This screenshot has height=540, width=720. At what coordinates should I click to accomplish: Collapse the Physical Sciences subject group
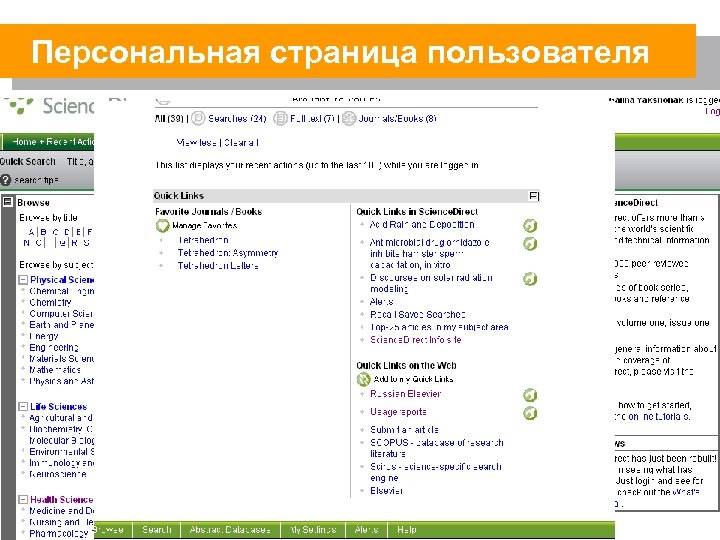pyautogui.click(x=23, y=280)
